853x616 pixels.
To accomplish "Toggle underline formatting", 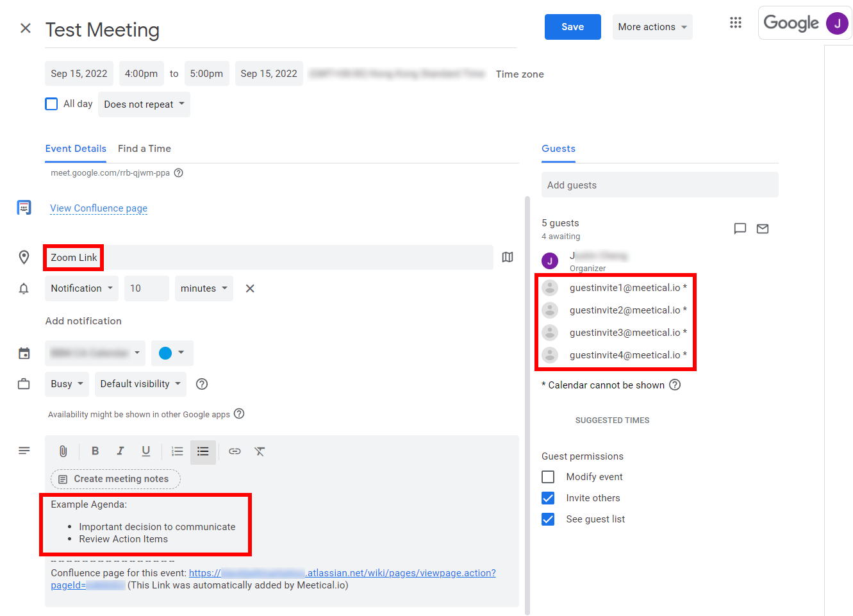I will tap(145, 451).
